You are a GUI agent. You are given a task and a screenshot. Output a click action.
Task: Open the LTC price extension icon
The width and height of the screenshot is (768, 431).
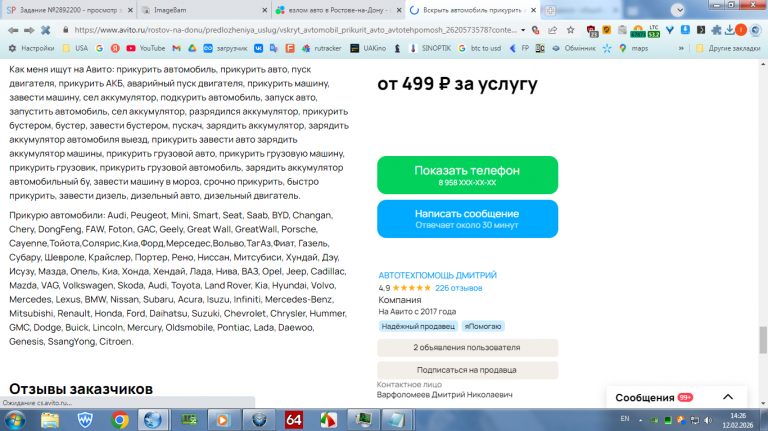654,31
